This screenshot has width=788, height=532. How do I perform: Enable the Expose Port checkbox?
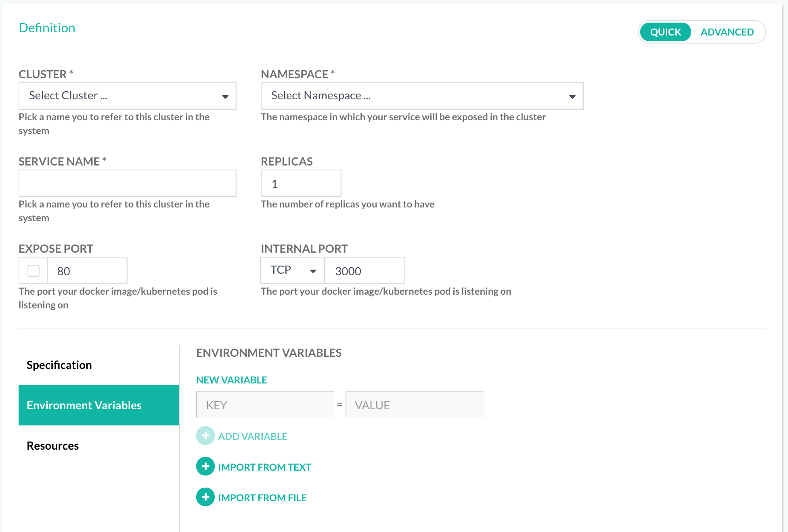coord(34,271)
